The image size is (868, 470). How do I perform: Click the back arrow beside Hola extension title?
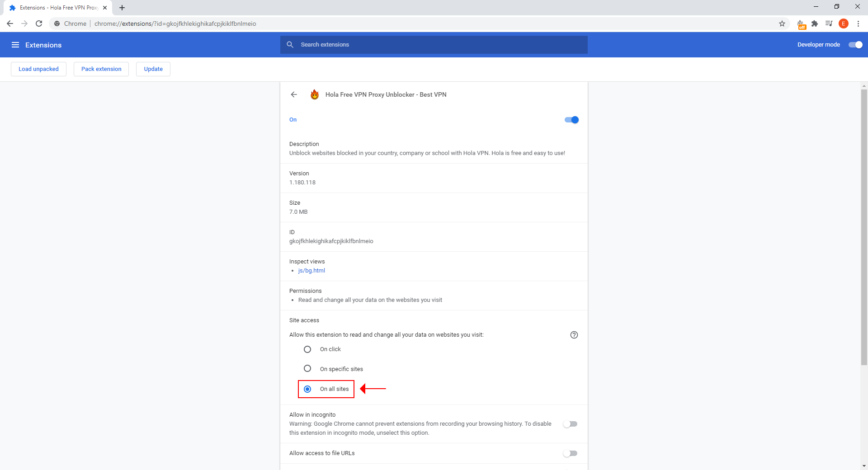click(x=294, y=94)
